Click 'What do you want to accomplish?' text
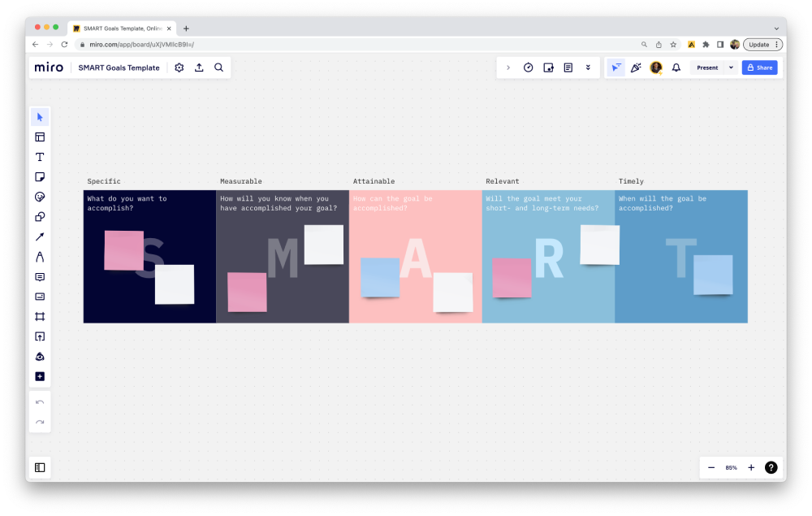The width and height of the screenshot is (812, 516). pos(127,203)
